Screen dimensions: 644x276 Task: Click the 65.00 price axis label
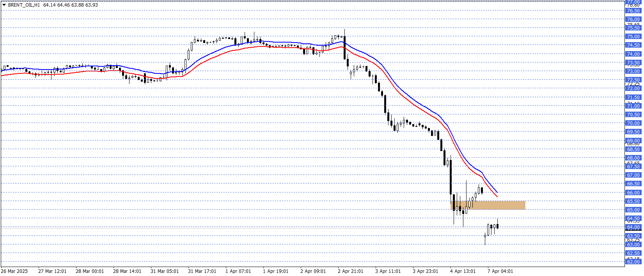(633, 210)
